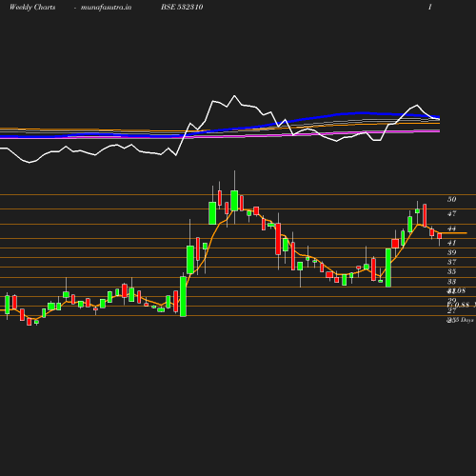Click the "39" price axis label
476x476 pixels.
(x=452, y=252)
